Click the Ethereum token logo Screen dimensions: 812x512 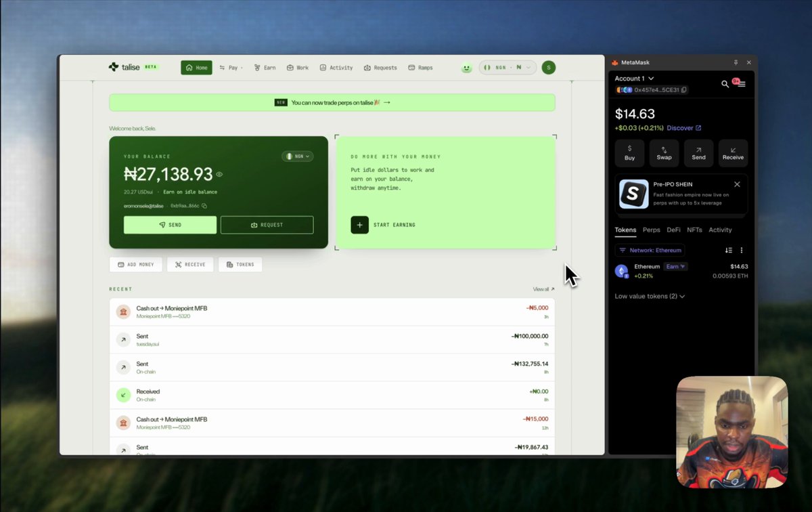tap(621, 271)
